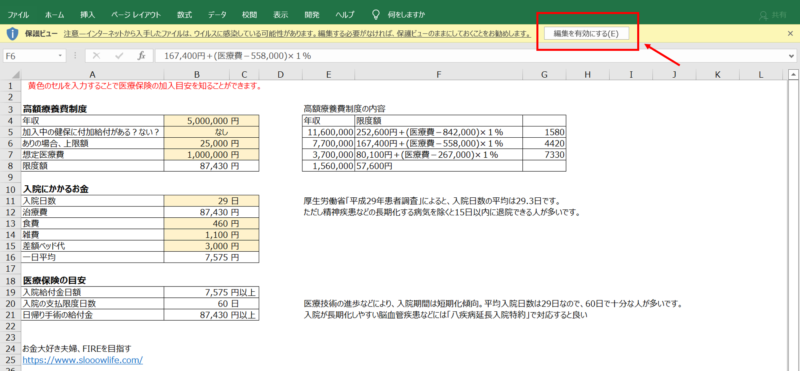Open the https://www.slooowlife.com/ hyperlink
The height and width of the screenshot is (371, 800).
[83, 360]
